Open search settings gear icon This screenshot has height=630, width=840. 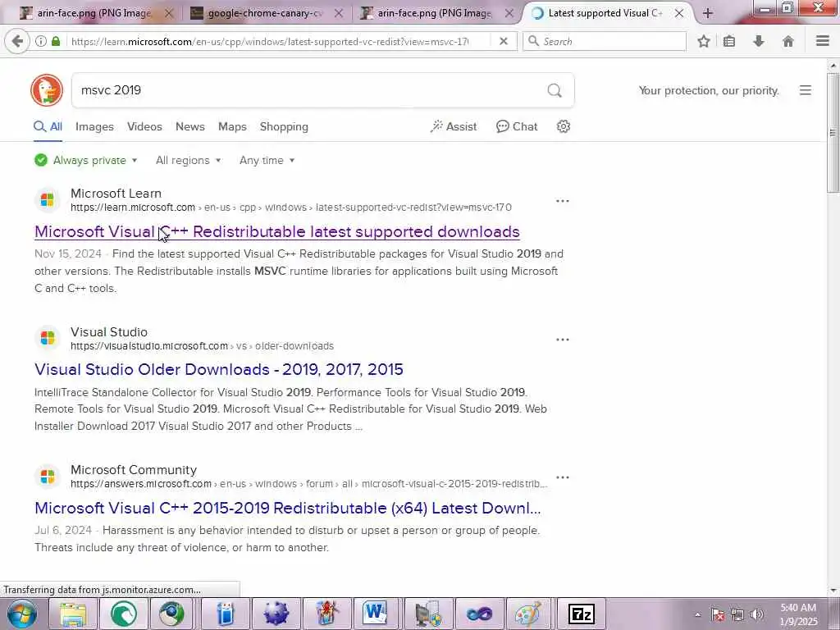click(x=563, y=126)
